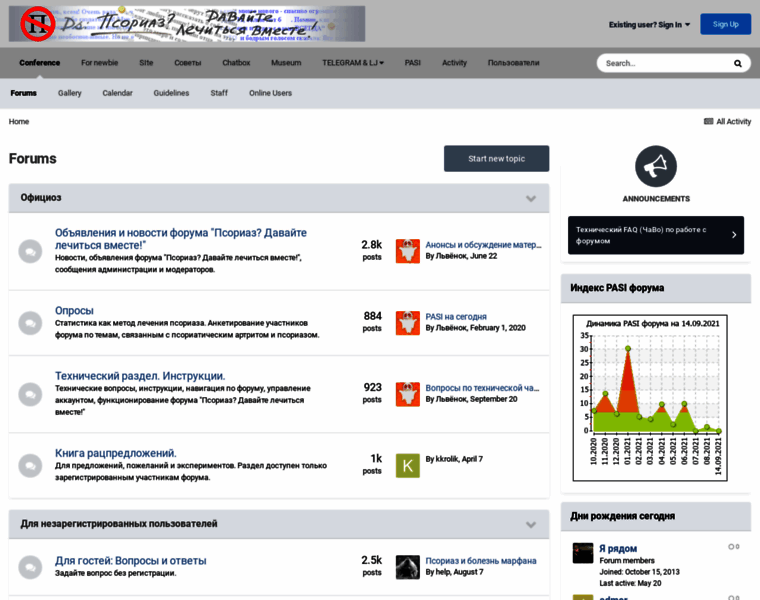The image size is (760, 600).
Task: Click Я рядом user avatar
Action: coord(583,553)
